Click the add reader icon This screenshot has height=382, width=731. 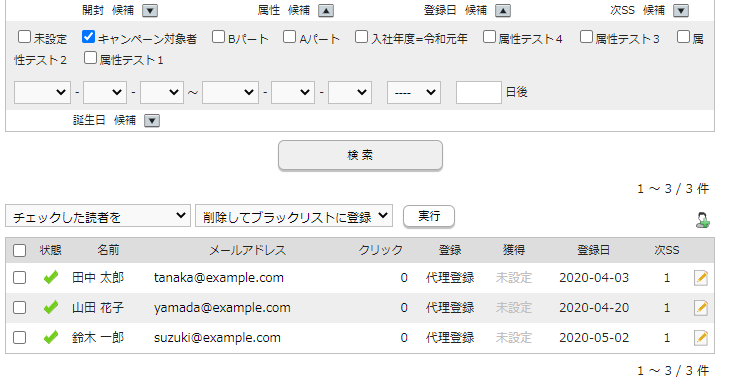702,220
